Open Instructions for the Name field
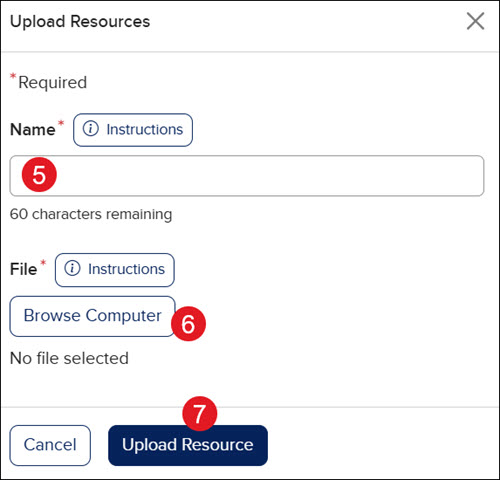 133,130
